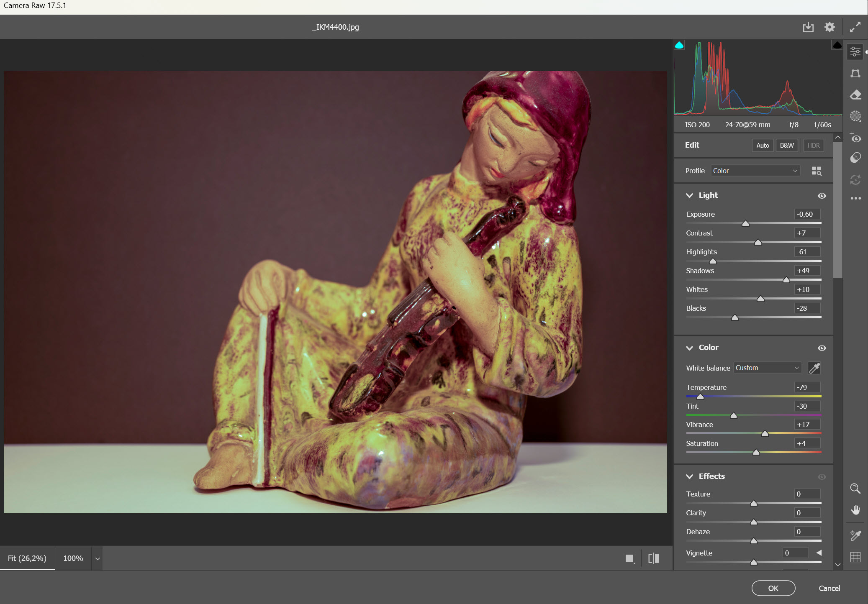Image resolution: width=868 pixels, height=604 pixels.
Task: Open the Masking tool
Action: pyautogui.click(x=855, y=116)
